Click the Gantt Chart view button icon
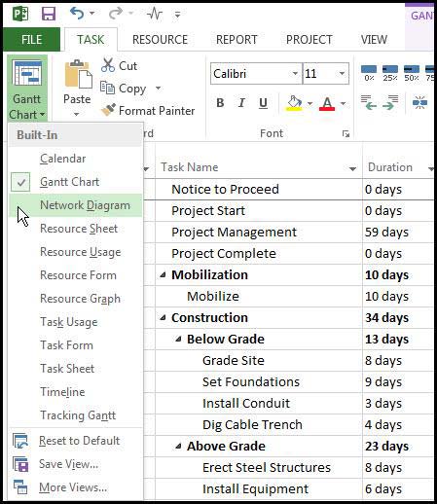 point(27,73)
